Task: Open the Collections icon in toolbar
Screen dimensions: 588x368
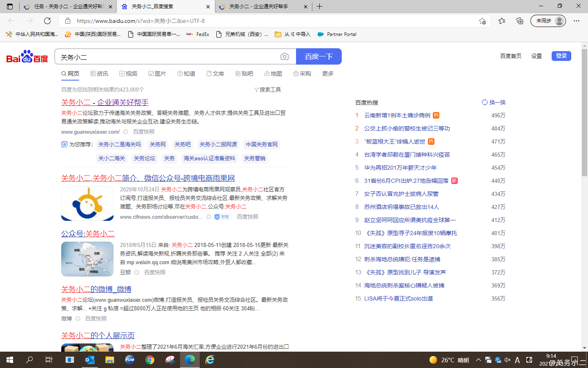Action: click(520, 21)
